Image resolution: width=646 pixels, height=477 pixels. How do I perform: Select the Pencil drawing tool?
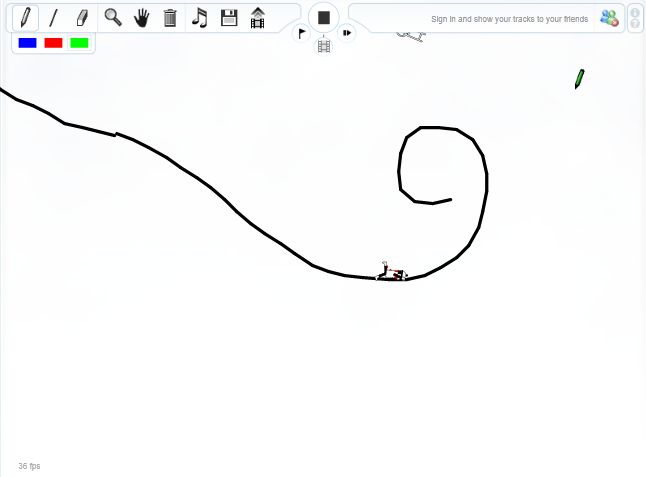pyautogui.click(x=26, y=18)
